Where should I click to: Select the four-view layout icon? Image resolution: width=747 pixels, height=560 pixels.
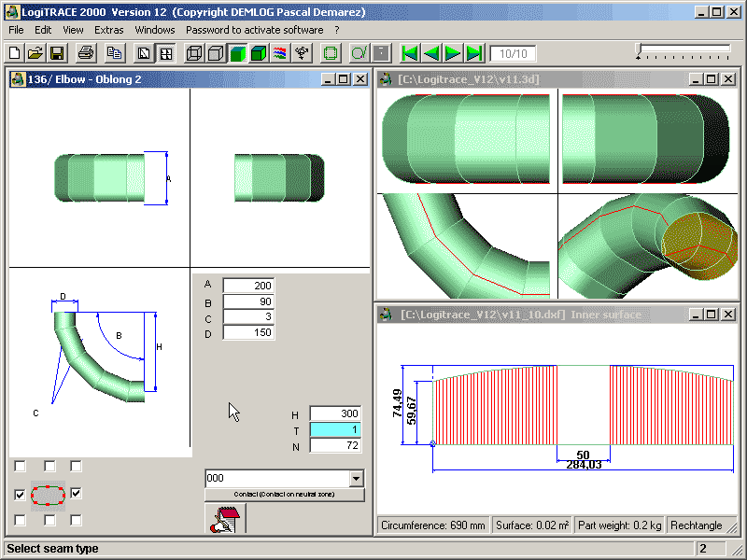(x=166, y=53)
